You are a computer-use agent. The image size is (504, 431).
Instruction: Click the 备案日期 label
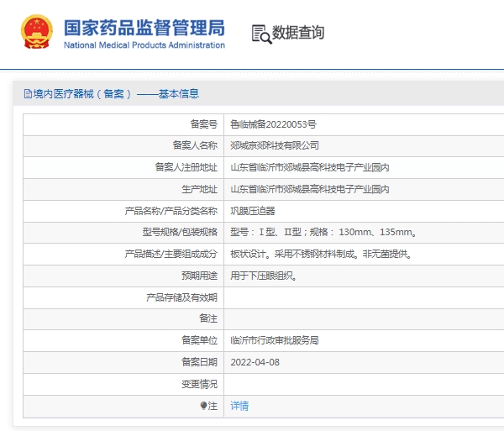point(200,362)
